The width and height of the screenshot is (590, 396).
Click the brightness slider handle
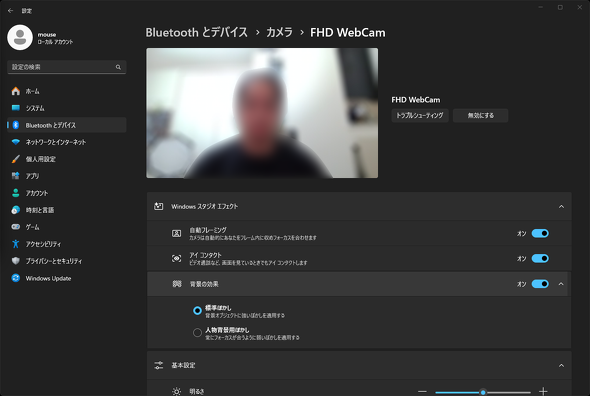(483, 392)
